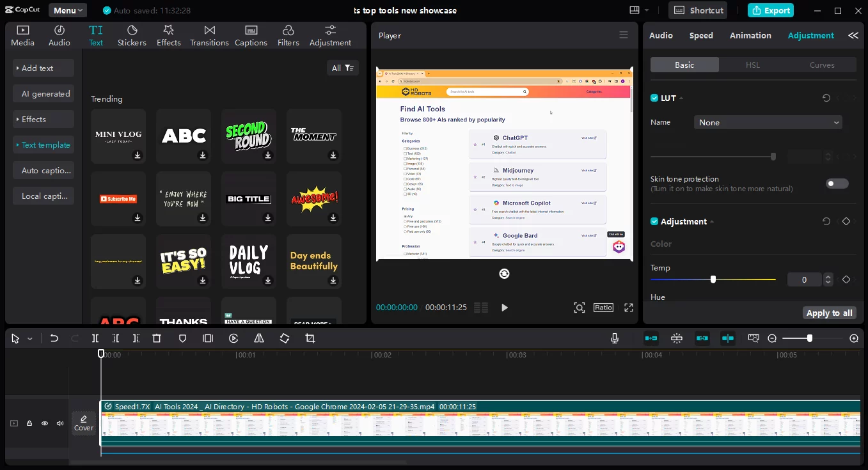Open the Player hamburger menu
Image resolution: width=868 pixels, height=470 pixels.
624,35
